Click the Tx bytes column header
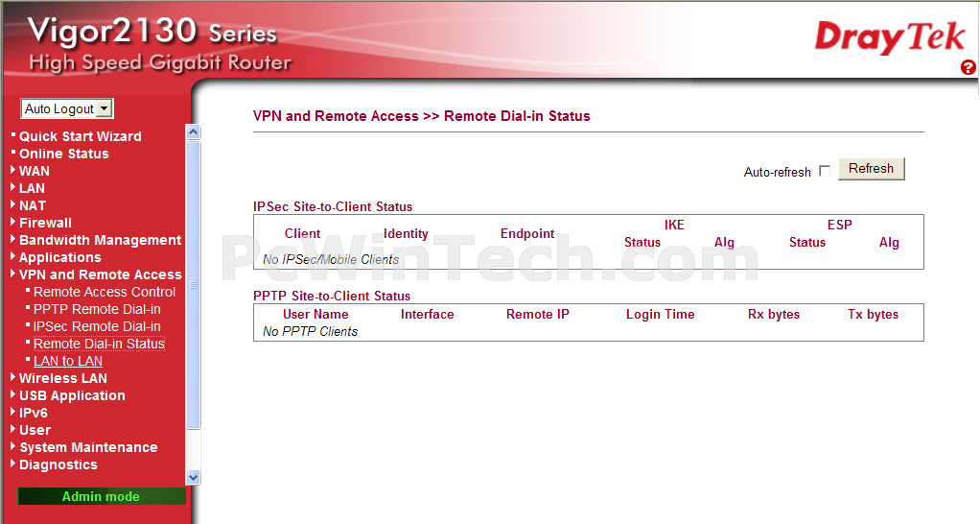This screenshot has width=980, height=524. point(874,315)
